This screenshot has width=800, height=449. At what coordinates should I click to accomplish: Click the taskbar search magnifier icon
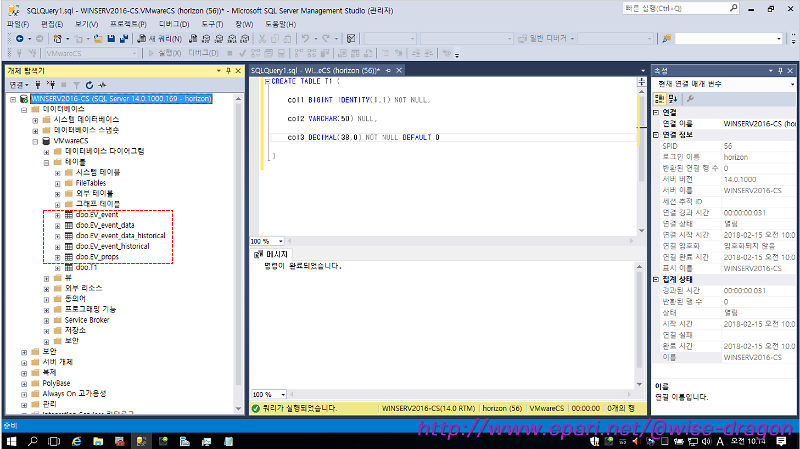point(33,441)
